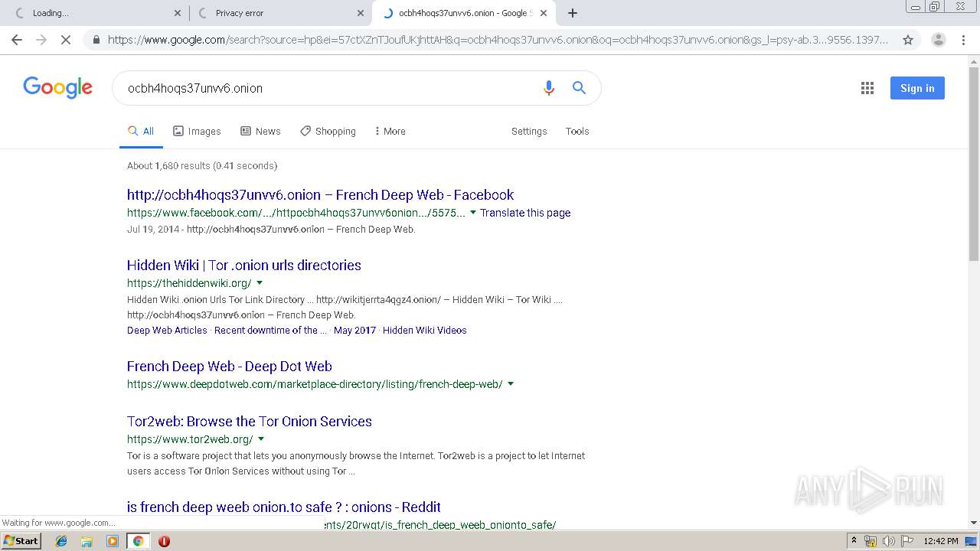Click the padlock site info icon
Screen dimensions: 980x551
pyautogui.click(x=96, y=40)
